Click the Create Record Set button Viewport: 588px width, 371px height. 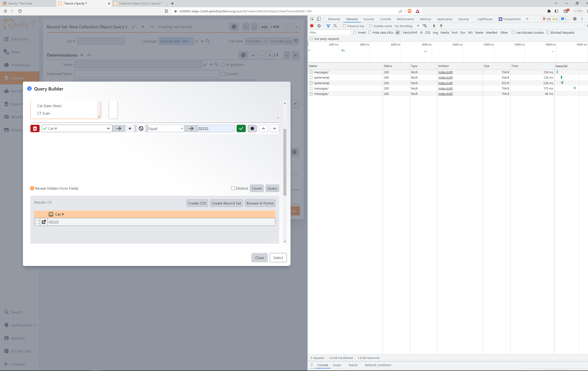(x=226, y=203)
